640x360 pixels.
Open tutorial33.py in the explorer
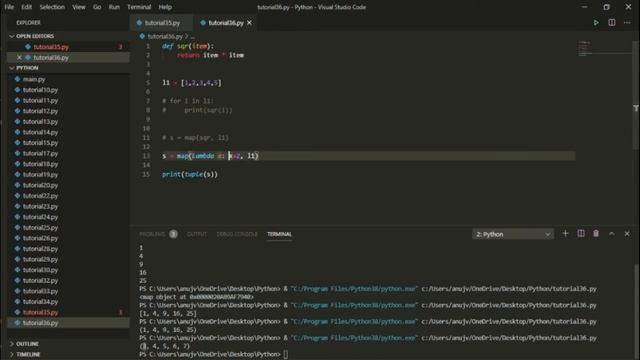69,291
